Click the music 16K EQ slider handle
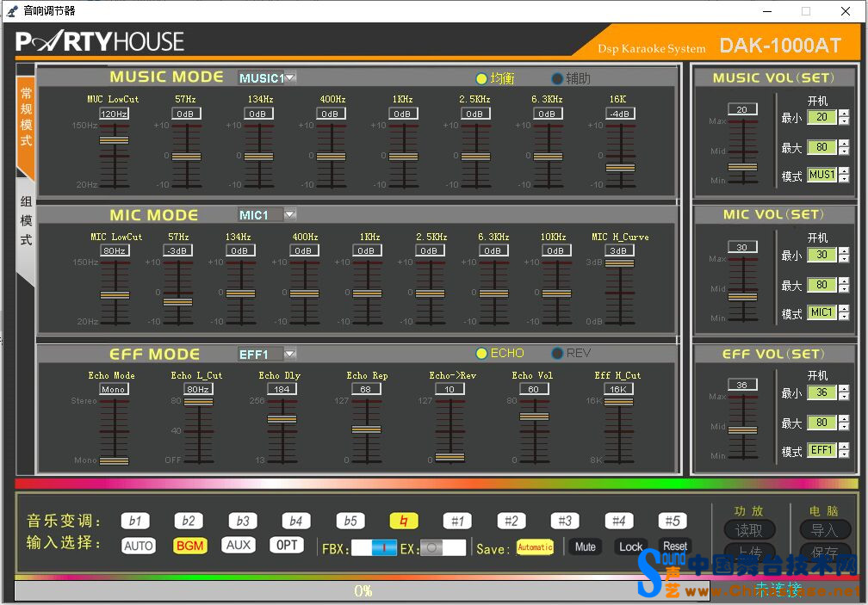The width and height of the screenshot is (868, 605). [x=620, y=168]
